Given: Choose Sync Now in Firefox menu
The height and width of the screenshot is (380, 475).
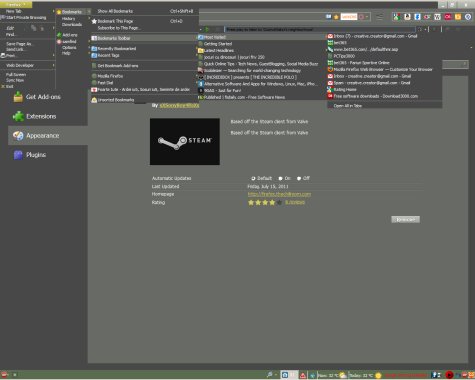Looking at the screenshot, I should point(15,80).
